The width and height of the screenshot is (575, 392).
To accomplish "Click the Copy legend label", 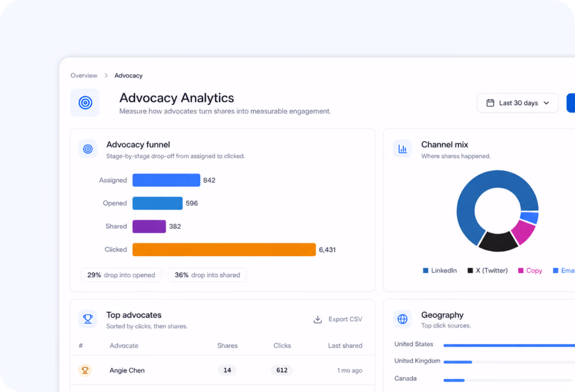I will click(x=534, y=271).
